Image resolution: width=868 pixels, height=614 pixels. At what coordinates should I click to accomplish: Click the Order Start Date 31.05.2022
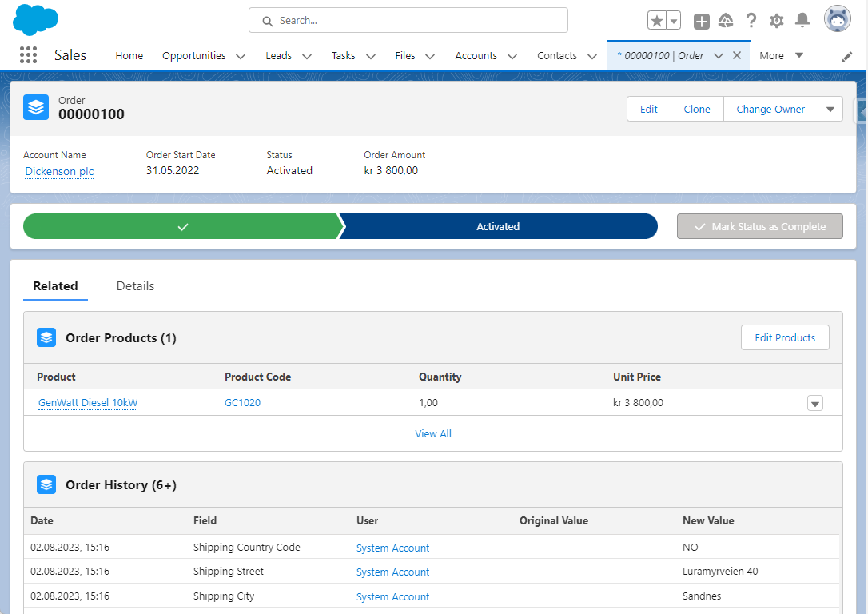172,170
